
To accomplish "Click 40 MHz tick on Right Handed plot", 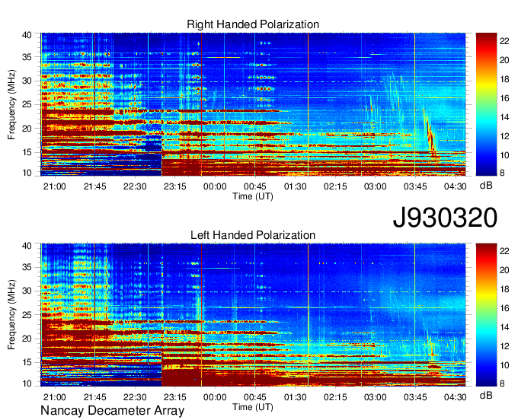I will [x=27, y=35].
